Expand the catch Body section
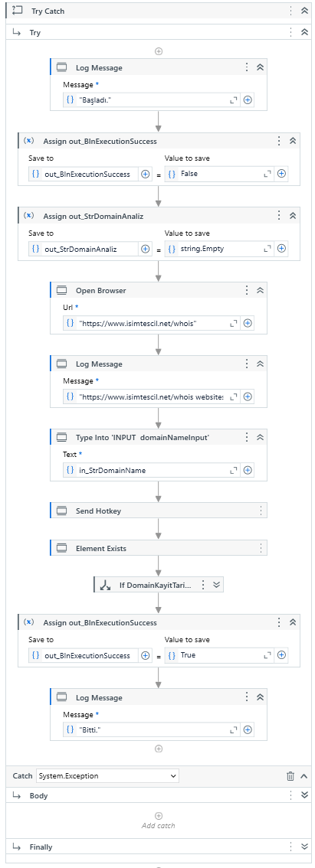Image resolution: width=315 pixels, height=868 pixels. (304, 795)
